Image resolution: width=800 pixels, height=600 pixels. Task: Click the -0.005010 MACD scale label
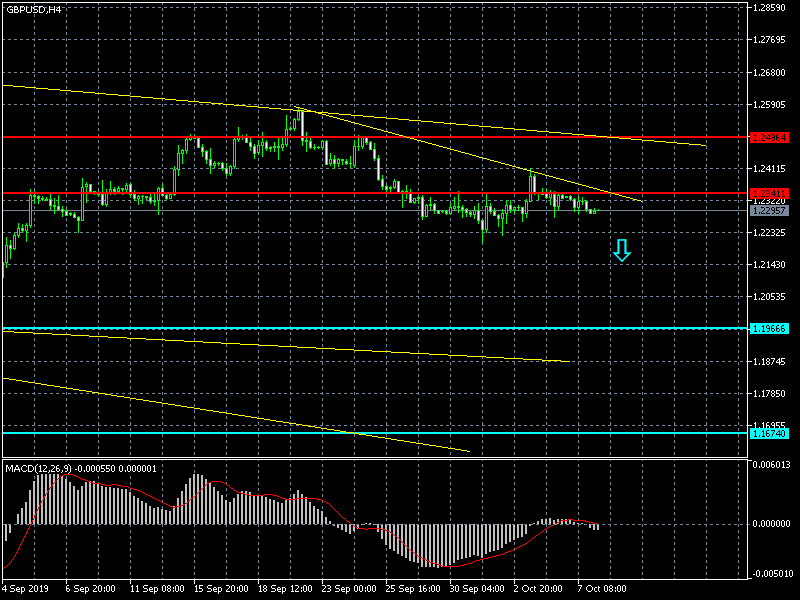pos(773,574)
